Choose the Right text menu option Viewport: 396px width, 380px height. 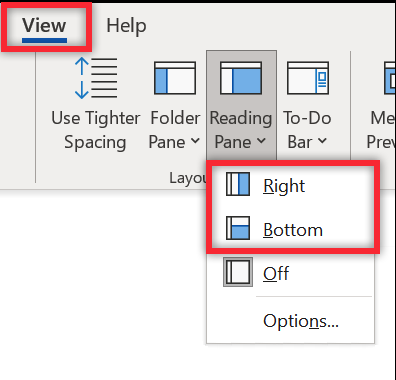[284, 186]
